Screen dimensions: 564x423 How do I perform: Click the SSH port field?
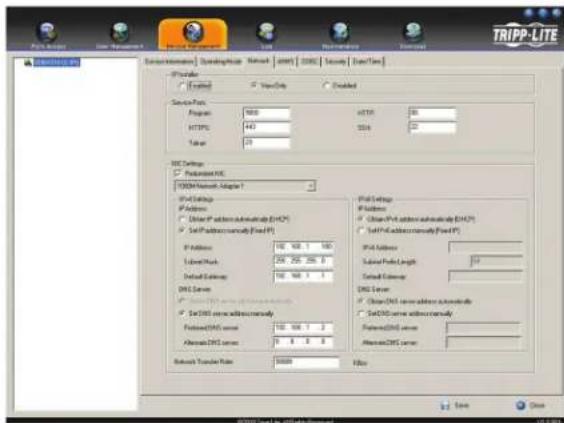432,128
